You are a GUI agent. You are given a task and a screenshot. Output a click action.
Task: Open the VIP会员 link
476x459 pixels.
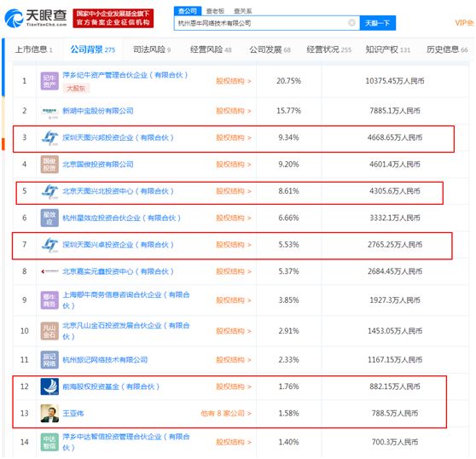(464, 23)
